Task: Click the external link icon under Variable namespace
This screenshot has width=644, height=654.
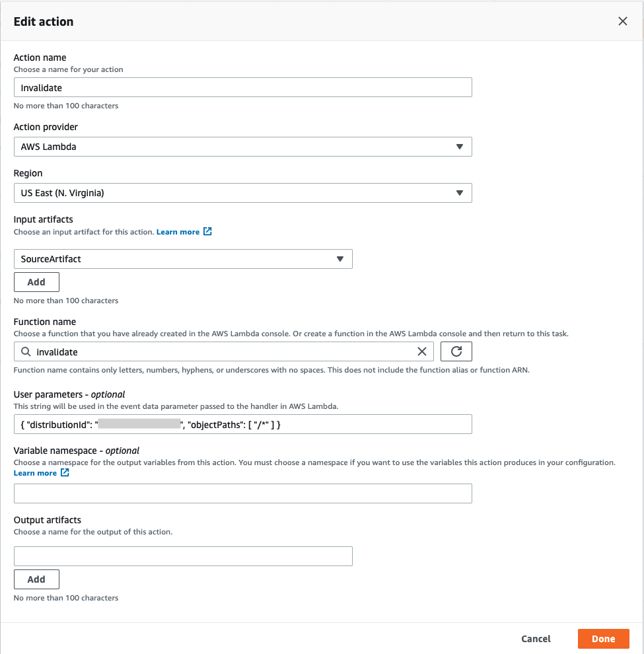Action: click(63, 472)
